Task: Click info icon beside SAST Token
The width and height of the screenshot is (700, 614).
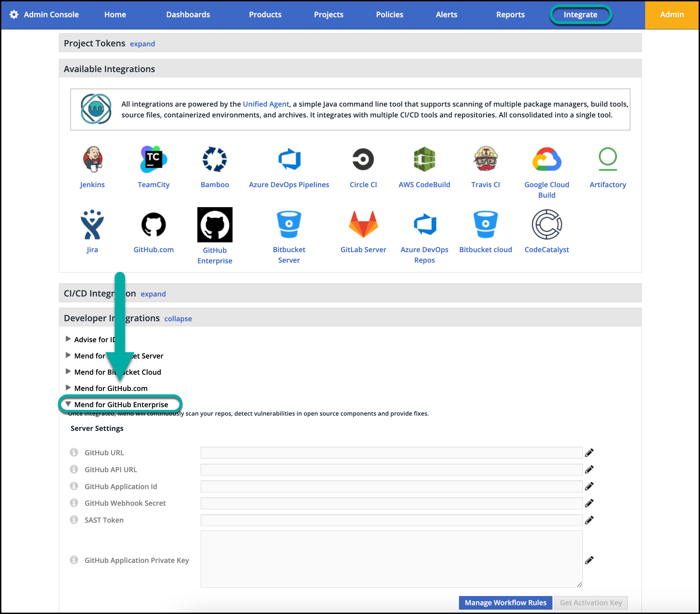Action: click(74, 520)
